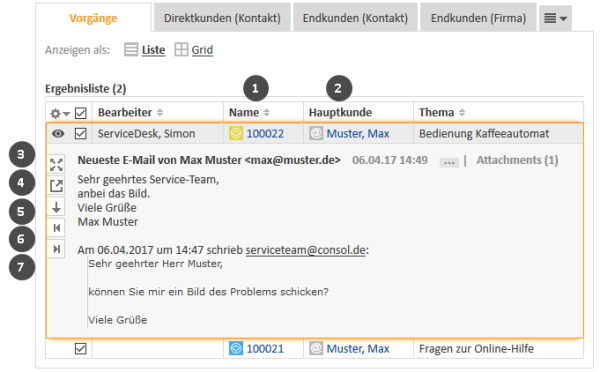
Task: Click contact icon in 100021 row
Action: click(316, 348)
